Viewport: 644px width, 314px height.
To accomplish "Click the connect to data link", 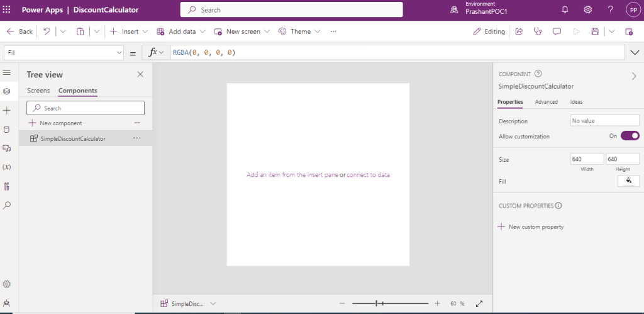I will [x=368, y=175].
